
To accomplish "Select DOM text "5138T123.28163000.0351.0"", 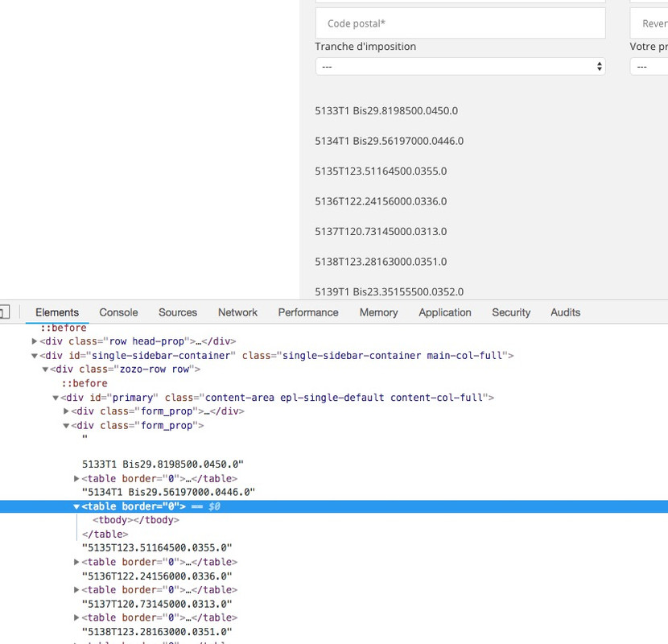I will click(157, 632).
